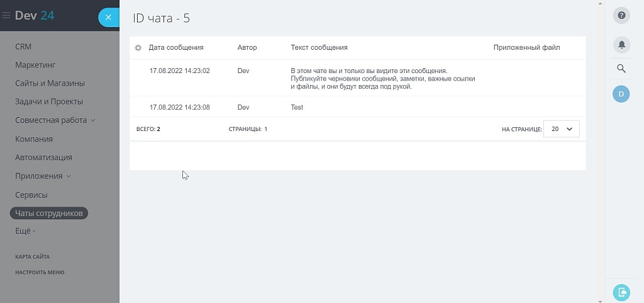Open notifications bell icon
The width and height of the screenshot is (644, 303).
(x=621, y=44)
